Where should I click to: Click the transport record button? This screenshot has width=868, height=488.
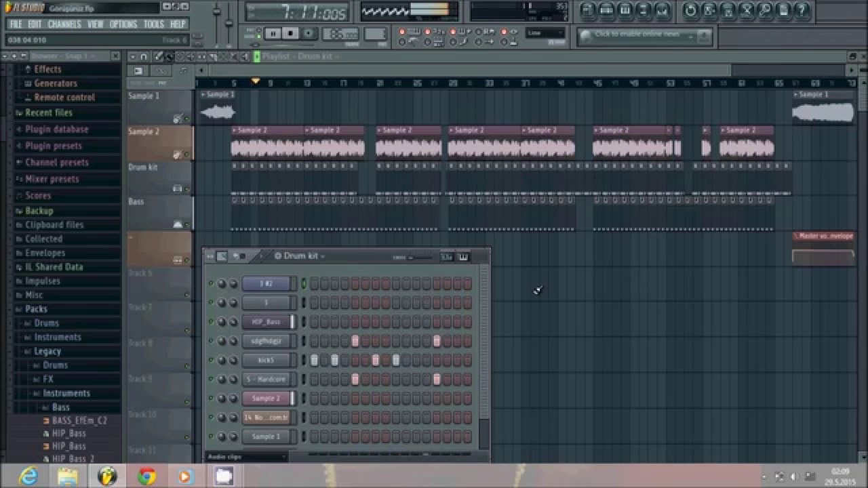(309, 33)
